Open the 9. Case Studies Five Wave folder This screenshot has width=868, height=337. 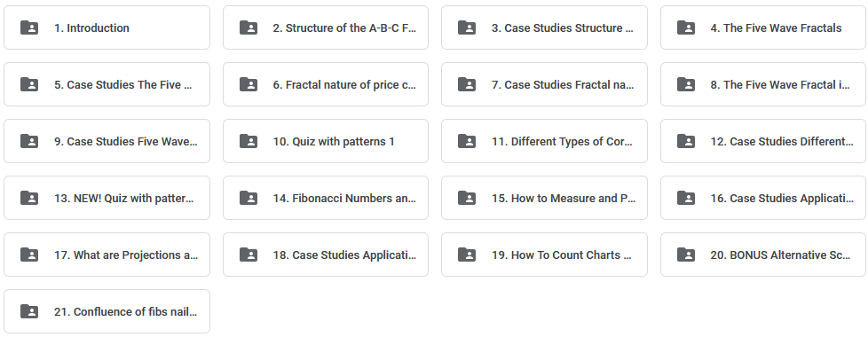107,141
